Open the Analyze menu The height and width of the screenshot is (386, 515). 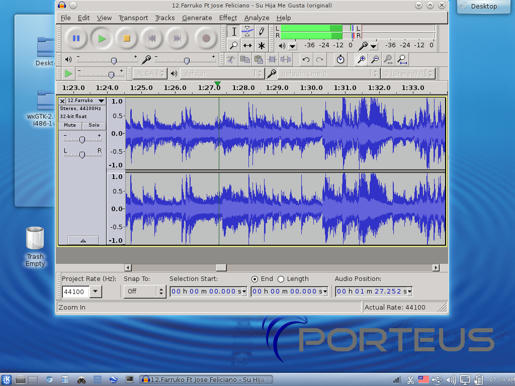(257, 18)
